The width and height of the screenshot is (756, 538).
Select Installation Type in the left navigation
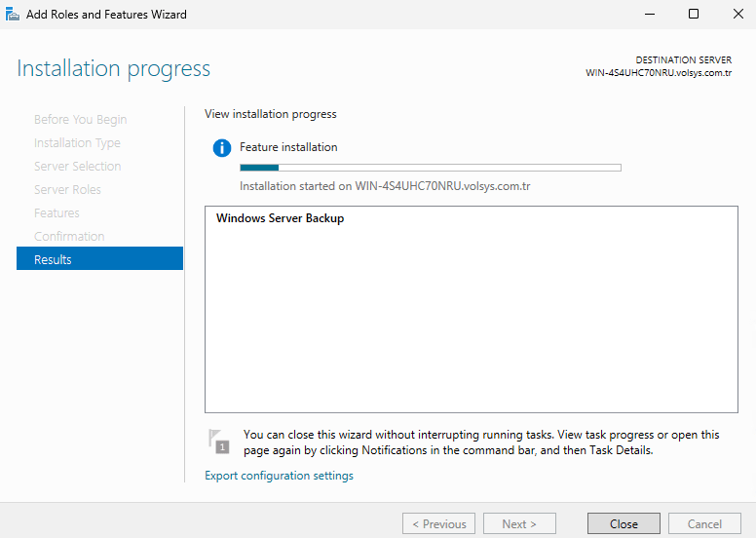[77, 143]
